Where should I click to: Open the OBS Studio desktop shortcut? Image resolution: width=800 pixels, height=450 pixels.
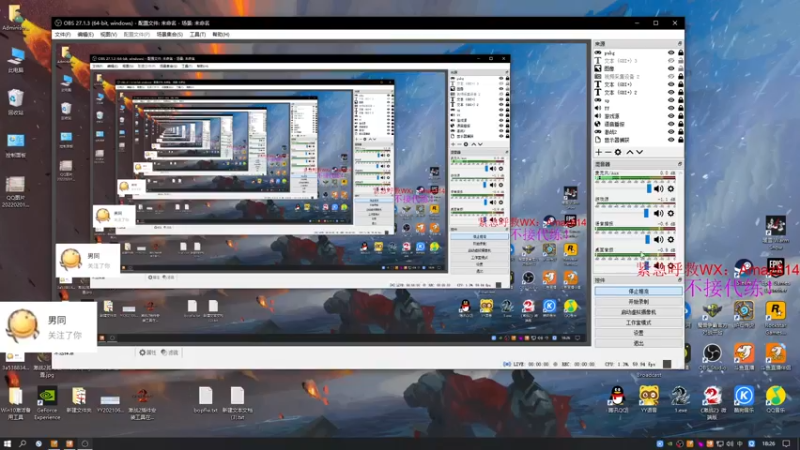[712, 356]
